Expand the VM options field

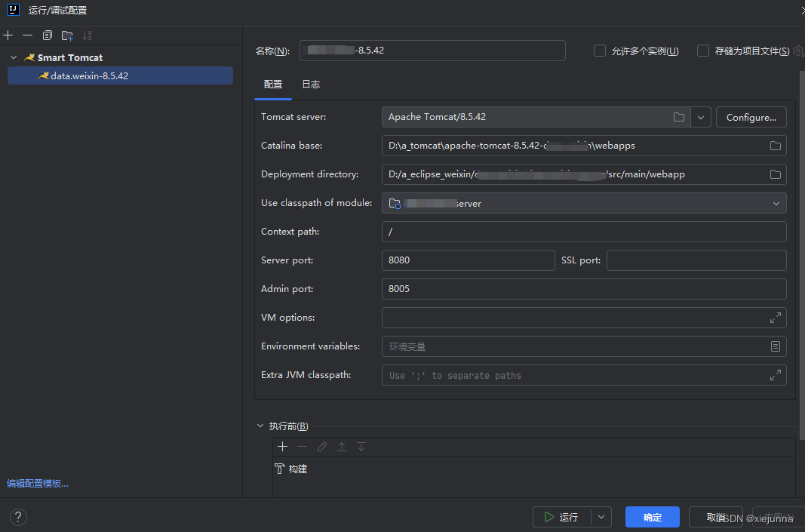776,318
